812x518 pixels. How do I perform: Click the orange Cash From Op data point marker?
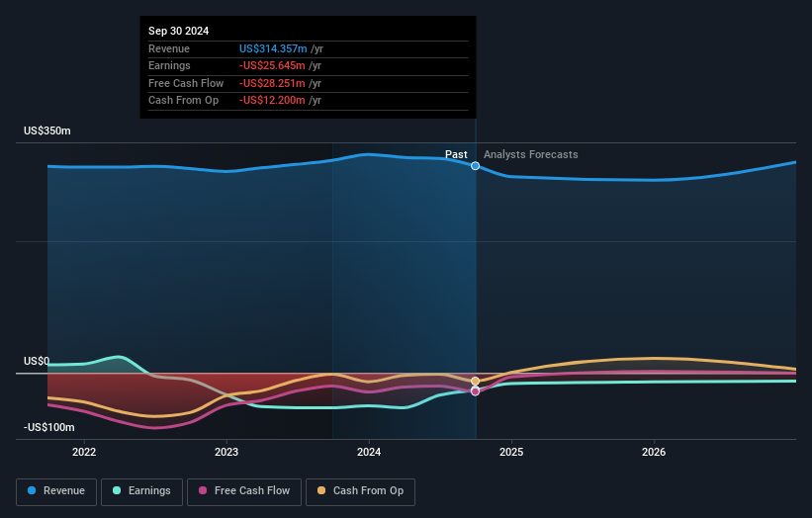(x=475, y=382)
